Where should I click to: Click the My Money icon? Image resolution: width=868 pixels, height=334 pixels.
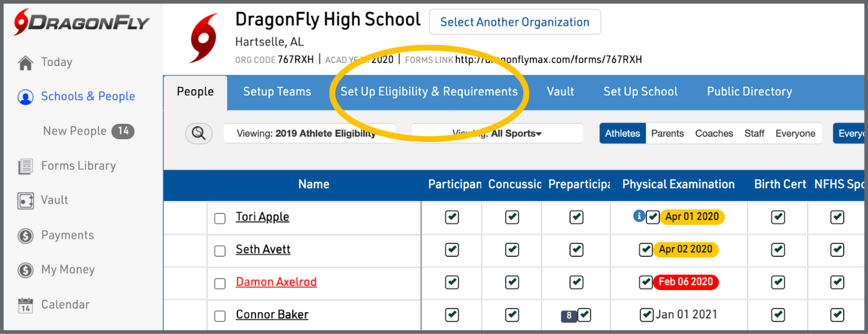(25, 270)
